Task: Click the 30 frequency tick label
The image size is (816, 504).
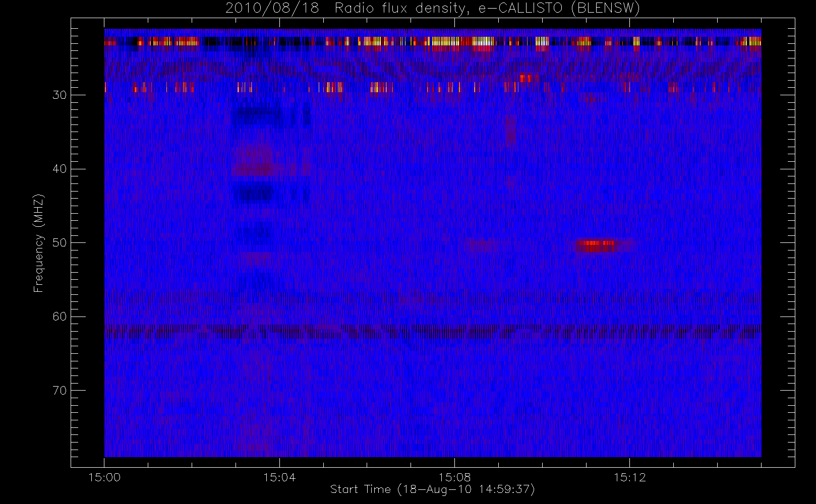Action: [x=60, y=95]
